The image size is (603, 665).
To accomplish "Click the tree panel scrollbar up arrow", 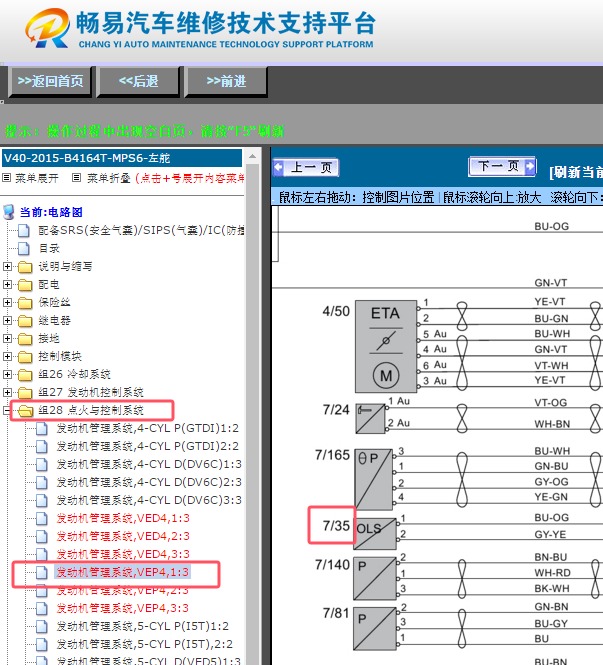I will point(253,156).
